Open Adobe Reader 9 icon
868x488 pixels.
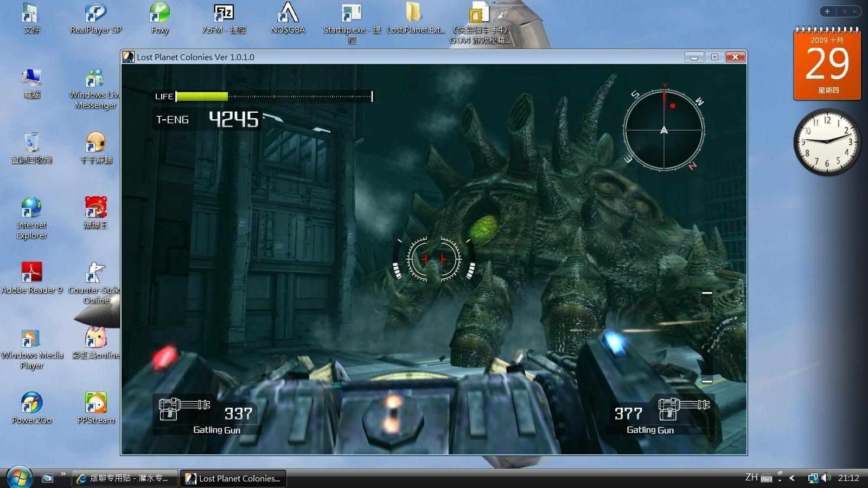(x=31, y=278)
